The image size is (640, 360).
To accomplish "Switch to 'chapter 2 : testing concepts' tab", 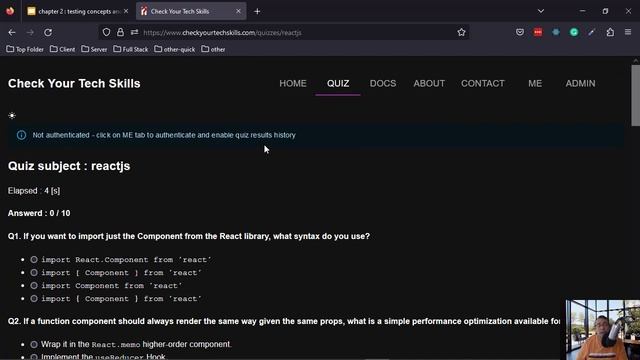I will [x=77, y=11].
